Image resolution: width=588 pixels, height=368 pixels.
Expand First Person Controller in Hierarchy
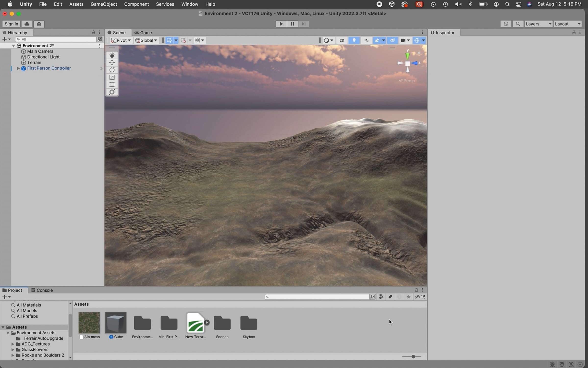coord(18,68)
